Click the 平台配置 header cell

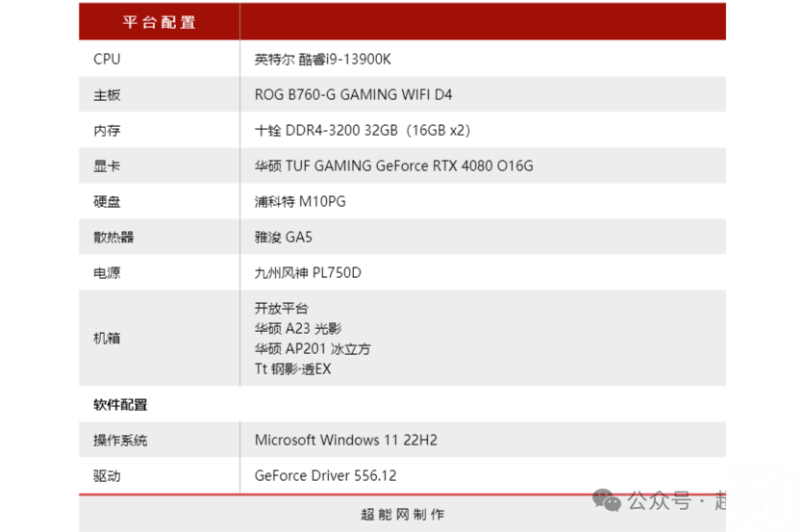(159, 22)
